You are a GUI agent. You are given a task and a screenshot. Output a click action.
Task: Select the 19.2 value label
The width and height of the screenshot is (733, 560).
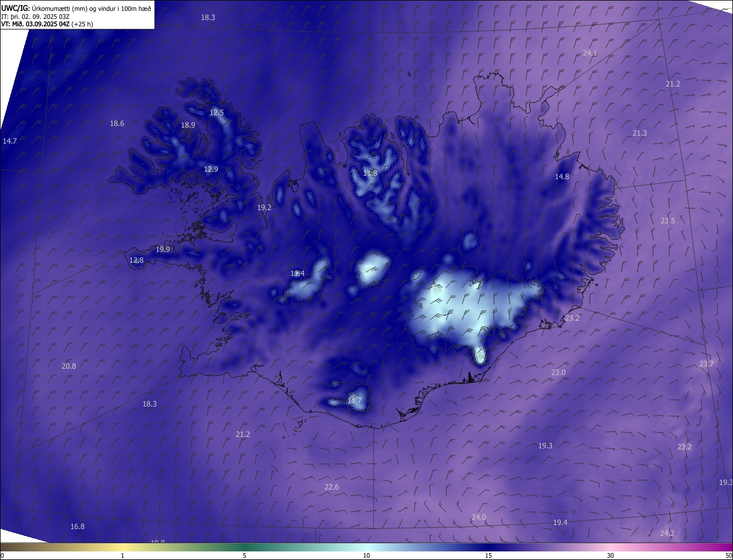(x=264, y=207)
